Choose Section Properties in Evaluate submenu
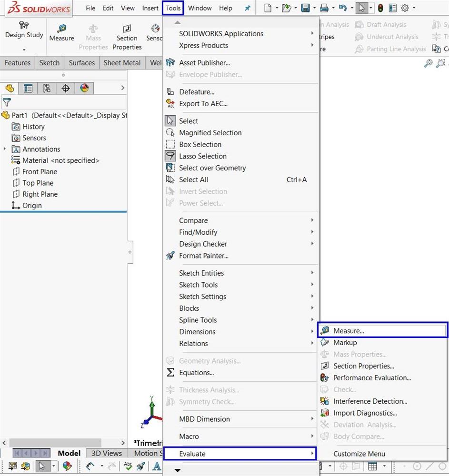Screen dimensions: 449x476 pos(382,366)
